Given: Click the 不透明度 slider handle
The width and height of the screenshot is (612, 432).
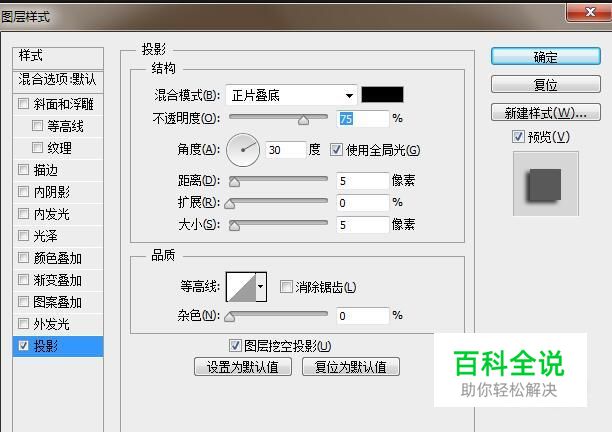Looking at the screenshot, I should click(303, 120).
